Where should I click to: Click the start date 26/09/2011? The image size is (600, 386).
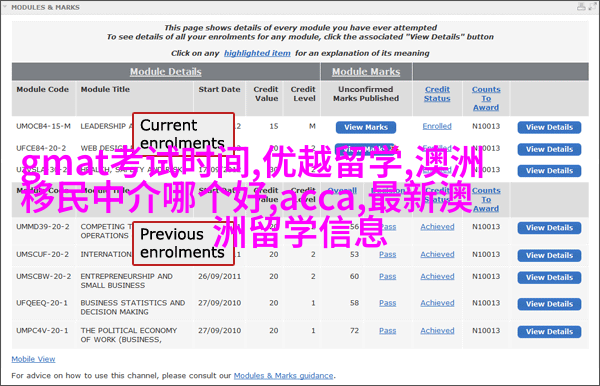219,276
